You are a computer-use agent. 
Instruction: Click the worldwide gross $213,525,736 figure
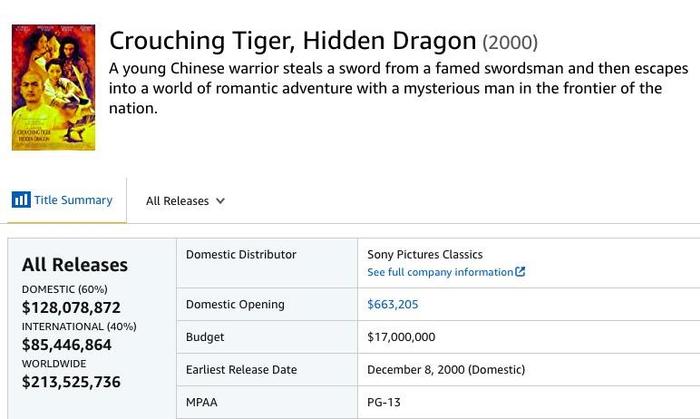pyautogui.click(x=71, y=382)
